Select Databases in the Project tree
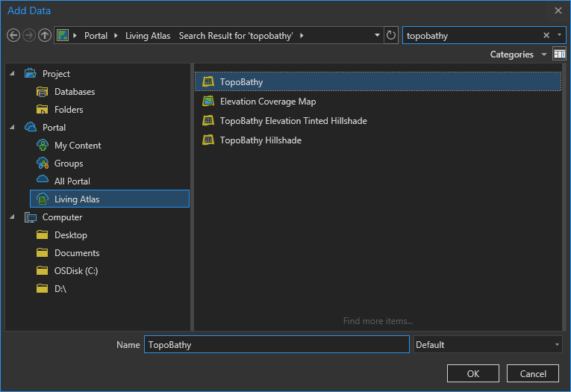Viewport: 571px width, 392px height. point(75,91)
